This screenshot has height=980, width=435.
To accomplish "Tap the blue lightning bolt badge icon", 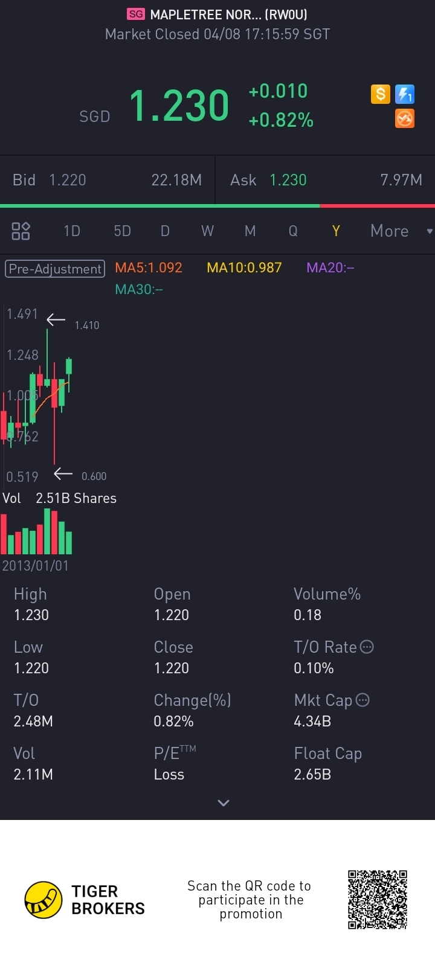I will pyautogui.click(x=405, y=94).
